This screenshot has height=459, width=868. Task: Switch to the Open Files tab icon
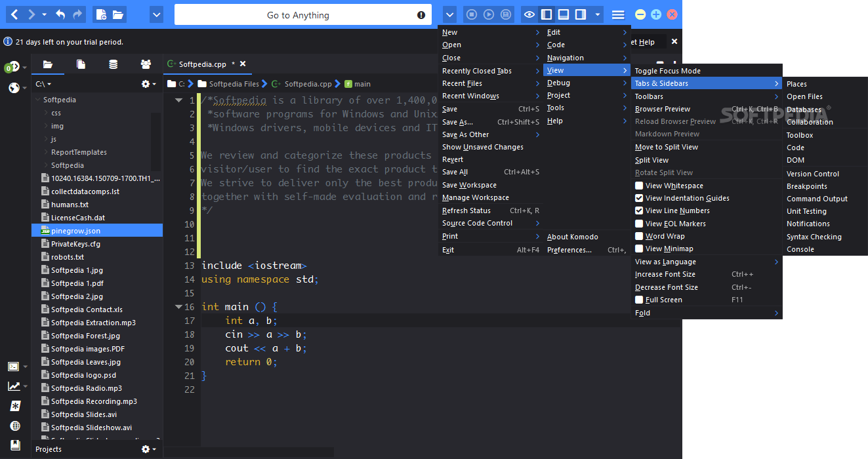pyautogui.click(x=81, y=64)
